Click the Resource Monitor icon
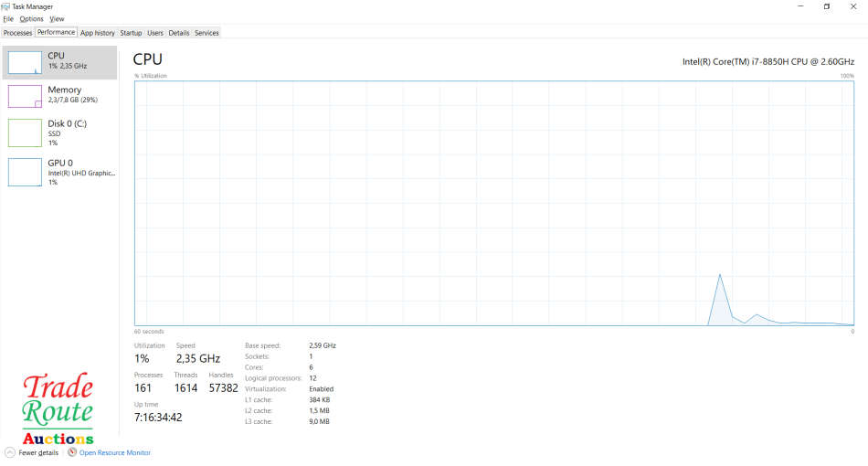Screen dimensions: 868x466 tap(71, 452)
